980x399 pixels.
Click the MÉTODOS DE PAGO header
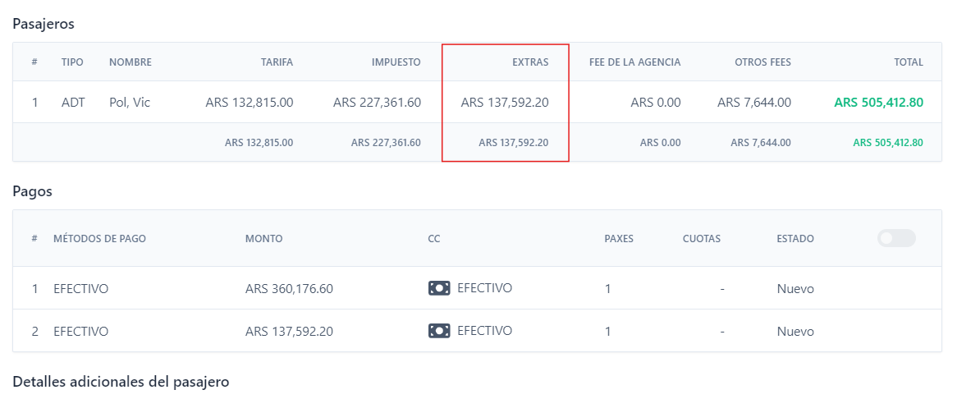point(99,239)
